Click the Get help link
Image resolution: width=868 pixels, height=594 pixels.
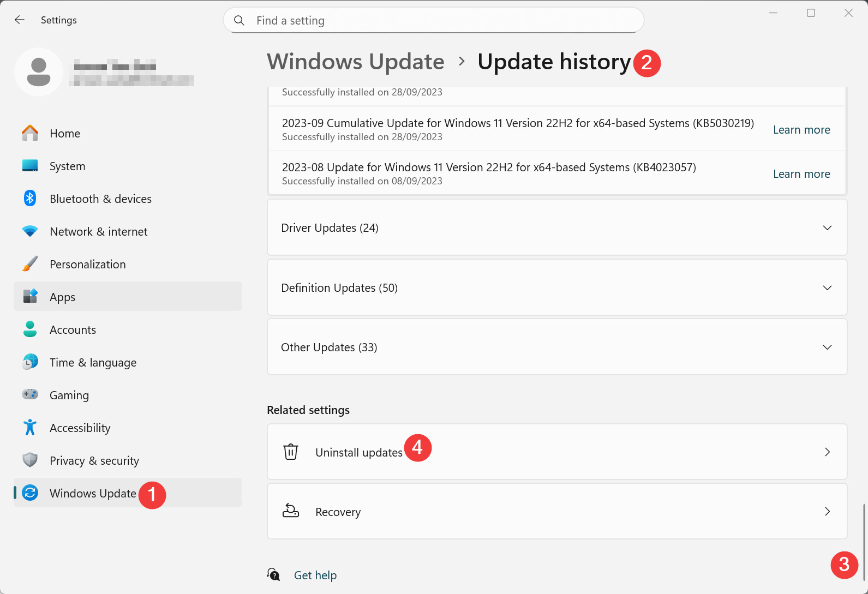pyautogui.click(x=315, y=575)
